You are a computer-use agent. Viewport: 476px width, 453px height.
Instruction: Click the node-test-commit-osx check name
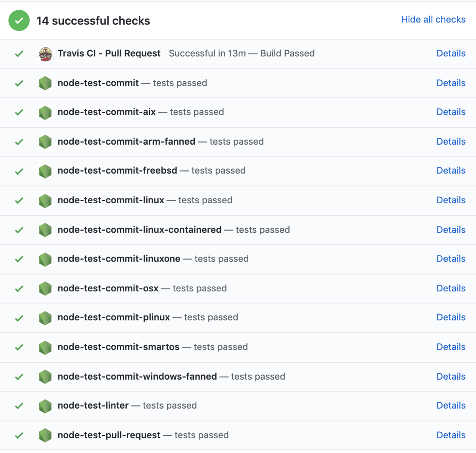pos(108,289)
